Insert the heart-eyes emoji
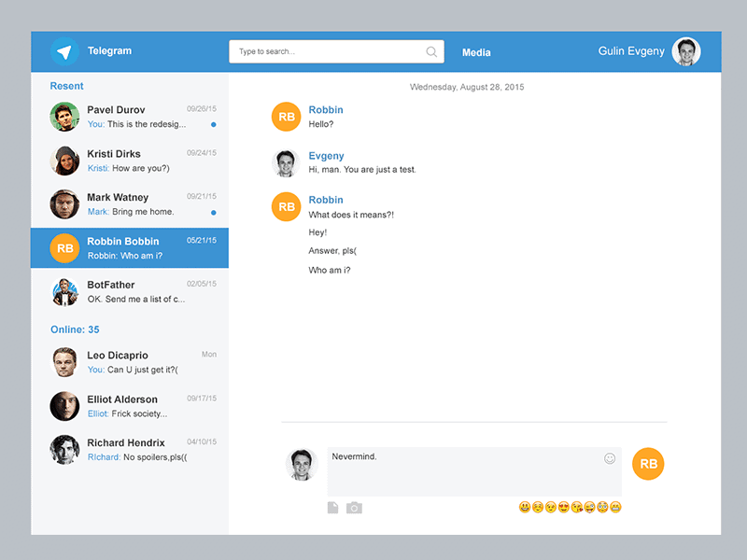747x560 pixels. point(564,507)
